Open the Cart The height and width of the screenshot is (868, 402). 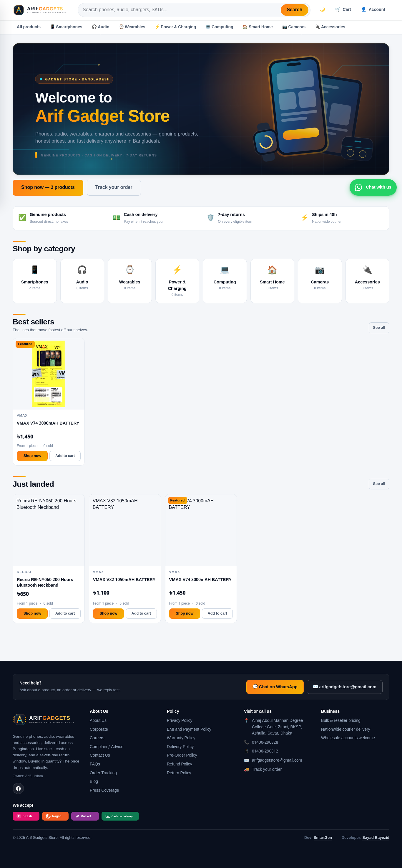pos(343,9)
